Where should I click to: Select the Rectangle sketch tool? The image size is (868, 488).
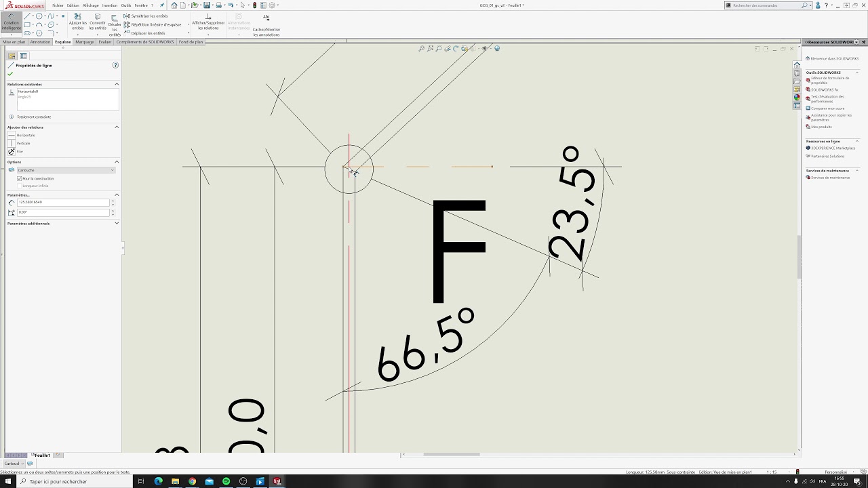27,24
